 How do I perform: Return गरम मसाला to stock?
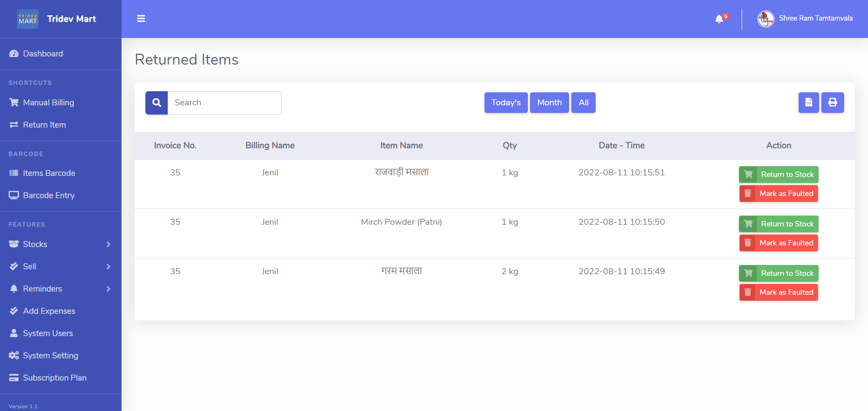point(778,273)
